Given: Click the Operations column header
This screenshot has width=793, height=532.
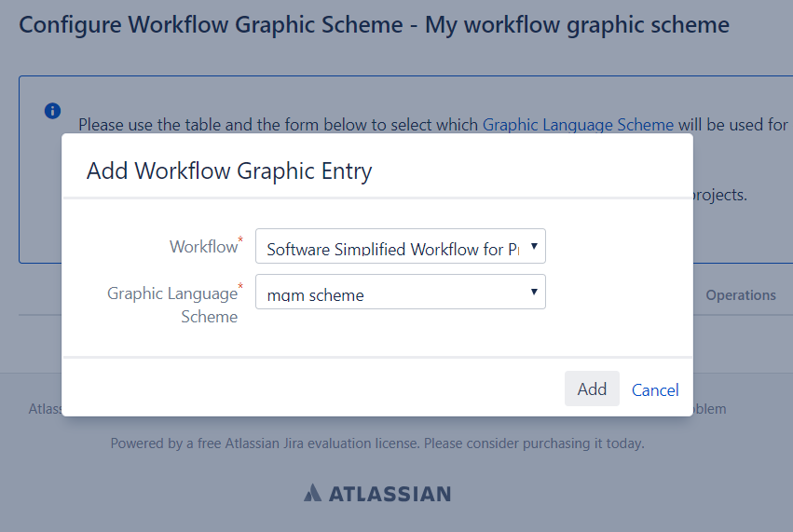Looking at the screenshot, I should click(x=740, y=295).
